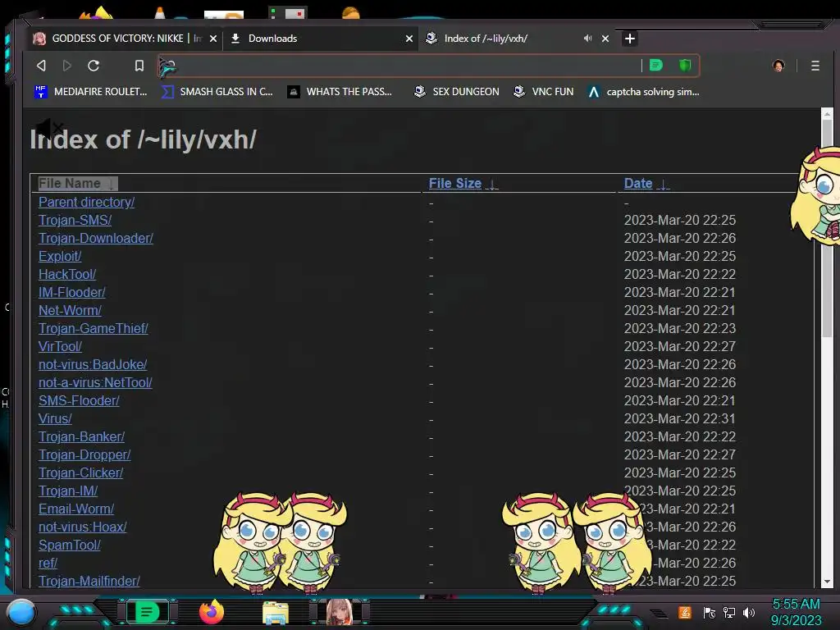
Task: Bookmark this page with the bookmark icon
Action: [139, 66]
